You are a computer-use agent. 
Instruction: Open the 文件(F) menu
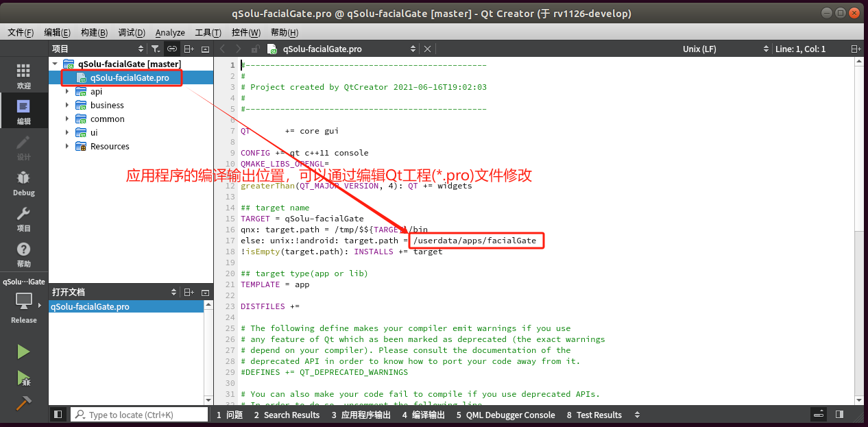(21, 32)
